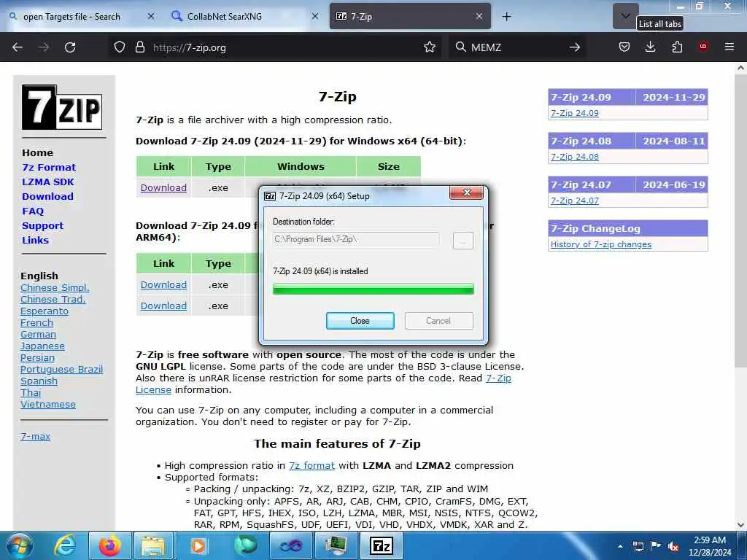Click the completed green install progress bar
The height and width of the screenshot is (560, 747).
pos(373,289)
